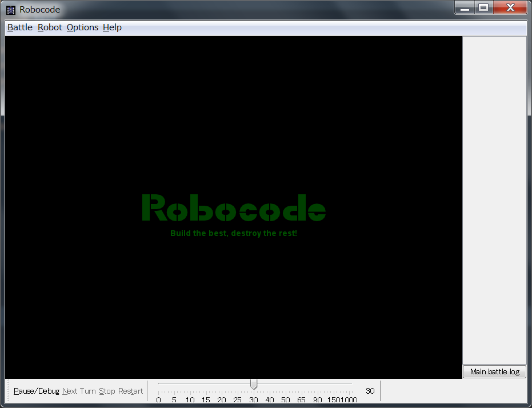Click the Robocode title bar text
The height and width of the screenshot is (408, 532).
[39, 9]
